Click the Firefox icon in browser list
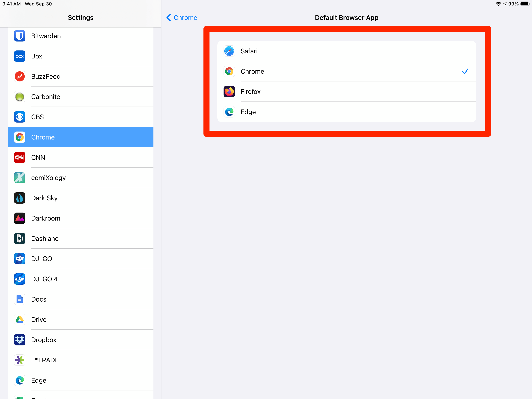This screenshot has height=399, width=532. pos(229,92)
